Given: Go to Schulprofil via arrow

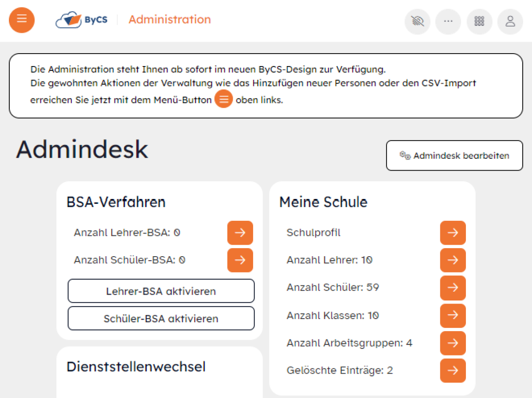Looking at the screenshot, I should (x=453, y=233).
